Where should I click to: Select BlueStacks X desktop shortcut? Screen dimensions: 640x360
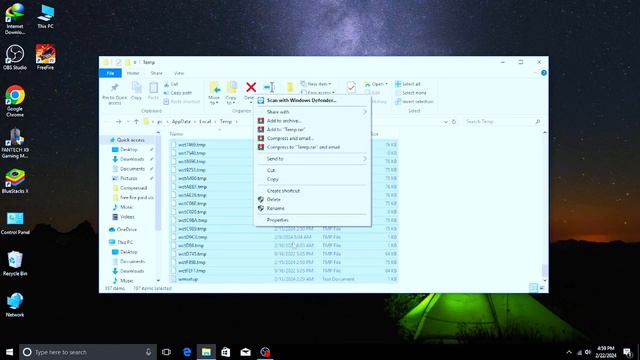tap(15, 181)
